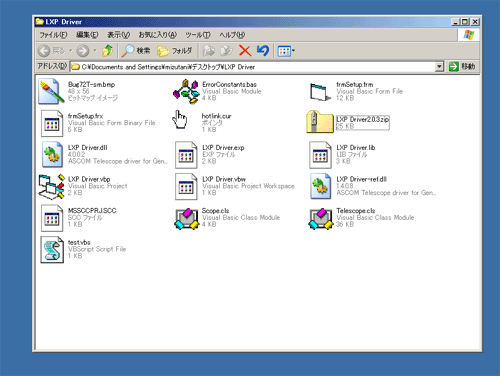The width and height of the screenshot is (500, 376).
Task: Select the frmSetup.frm form icon
Action: 320,92
